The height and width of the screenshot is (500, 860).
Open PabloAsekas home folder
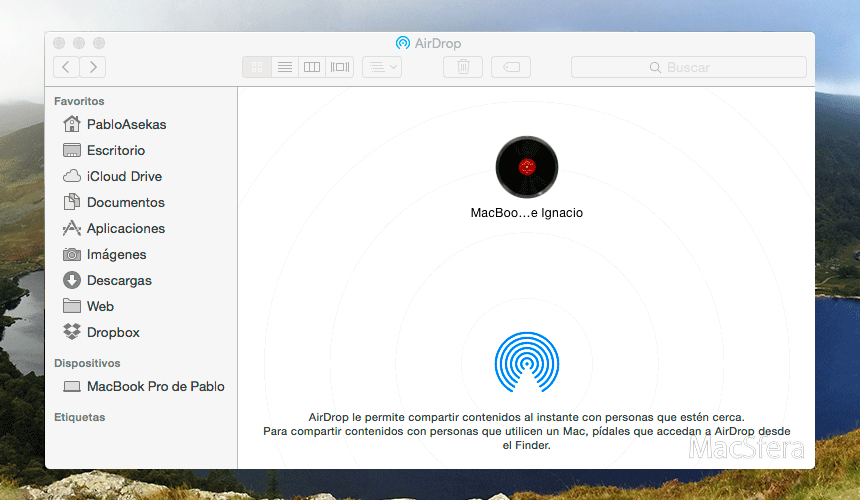click(126, 124)
